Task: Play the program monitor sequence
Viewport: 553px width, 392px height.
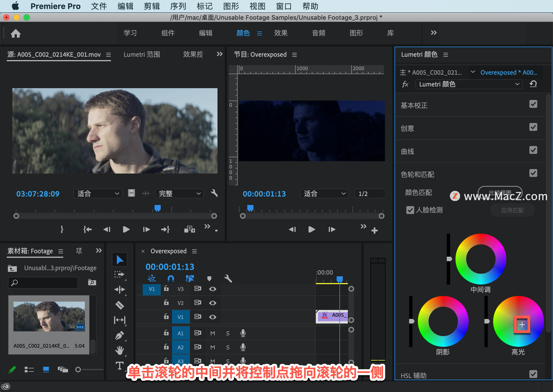Action: 312,229
